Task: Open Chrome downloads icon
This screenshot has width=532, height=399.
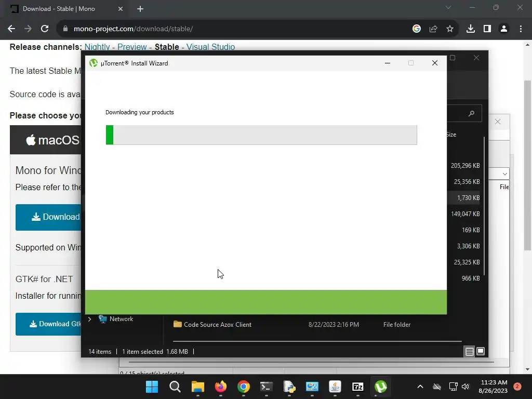Action: pos(471,29)
